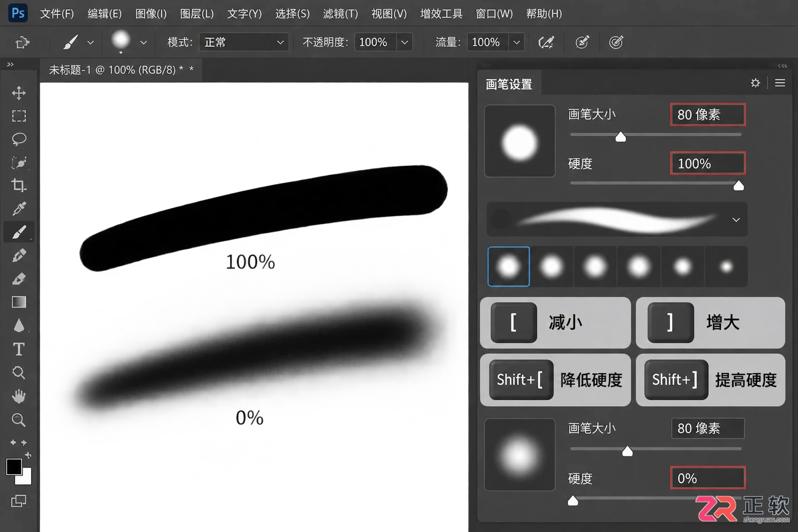This screenshot has width=798, height=532.
Task: Click the black foreground color swatch
Action: tap(14, 467)
